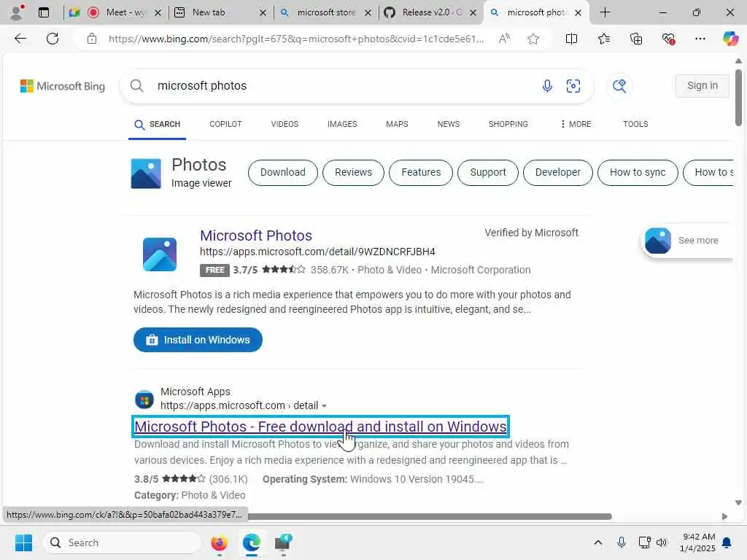Open Edge Settings and more ellipsis
747x560 pixels.
coord(700,39)
